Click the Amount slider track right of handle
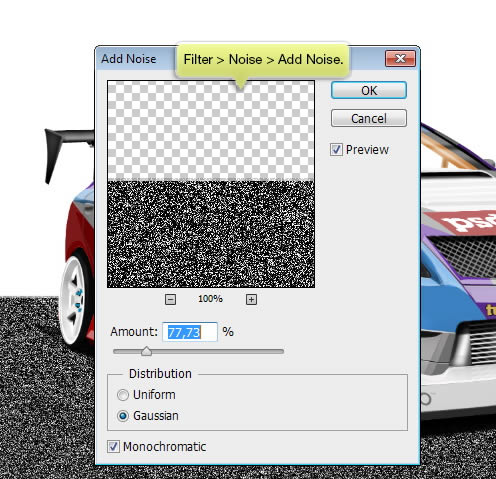 (218, 352)
